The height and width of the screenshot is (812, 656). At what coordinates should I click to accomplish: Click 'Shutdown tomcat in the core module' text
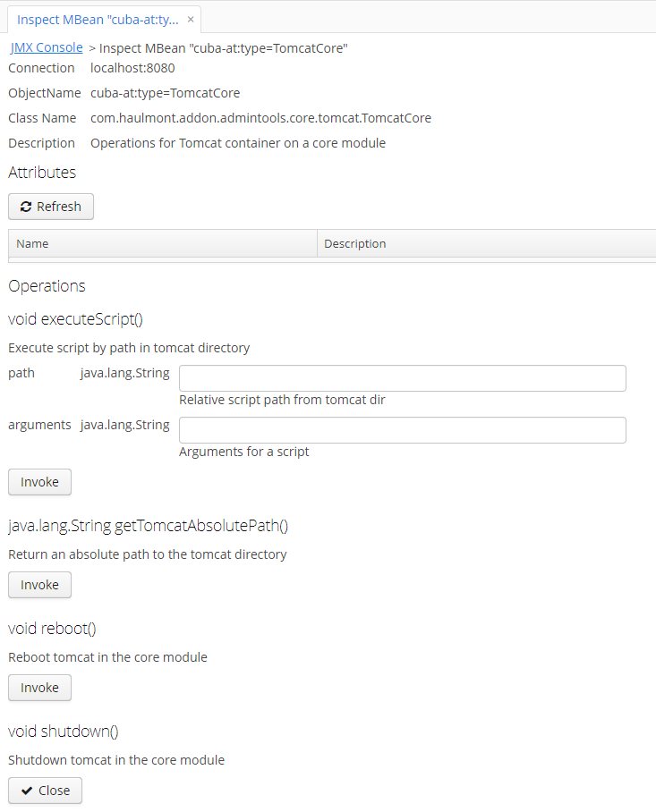116,760
